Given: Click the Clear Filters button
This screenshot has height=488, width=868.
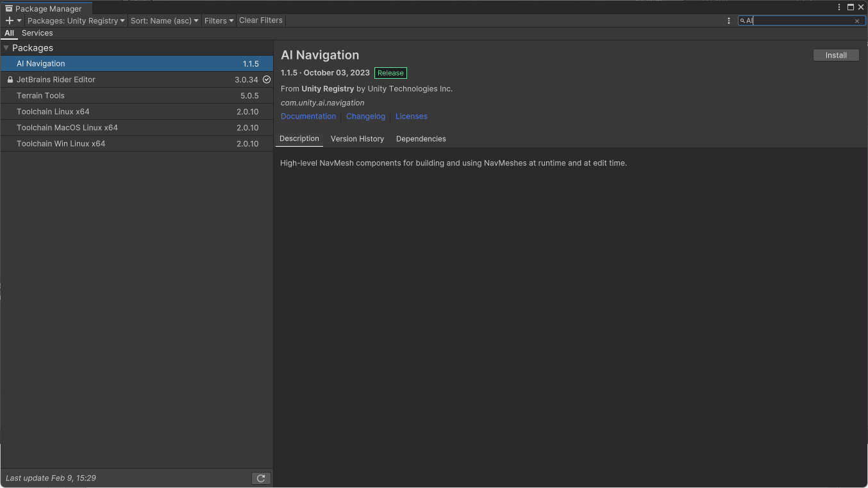Looking at the screenshot, I should (261, 20).
